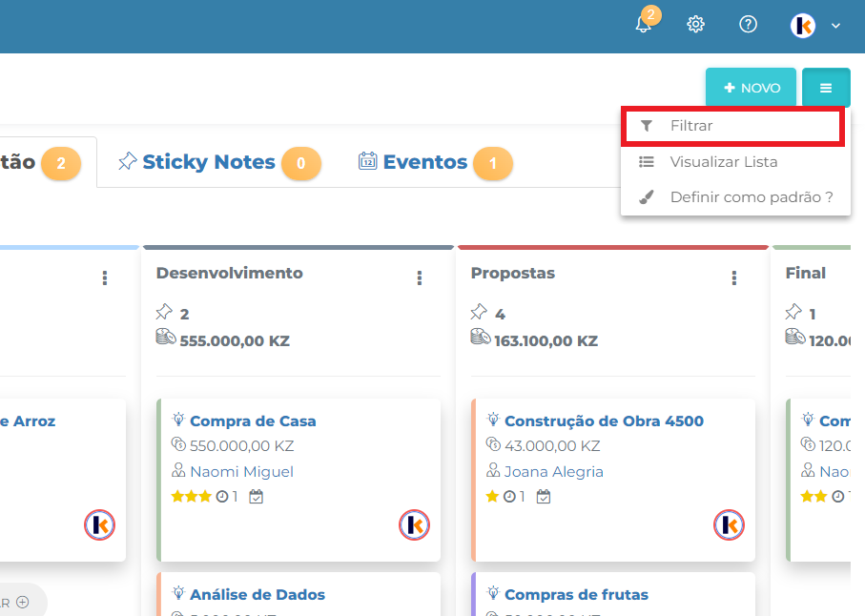Select Definir como padrão ? option
This screenshot has width=865, height=616.
[x=735, y=196]
